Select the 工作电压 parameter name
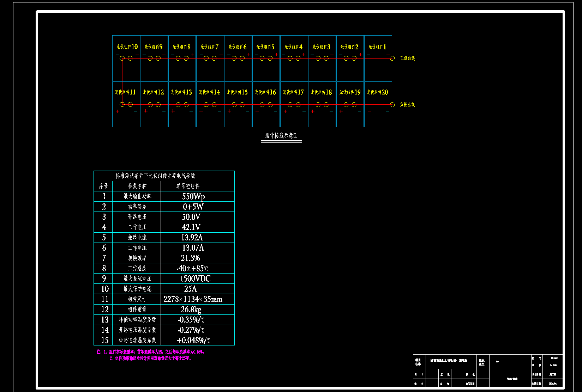Viewport: 582px width, 392px height. point(137,227)
